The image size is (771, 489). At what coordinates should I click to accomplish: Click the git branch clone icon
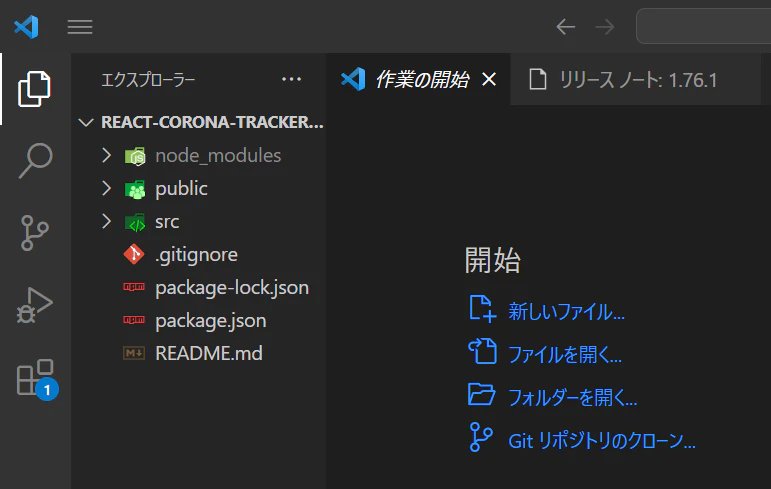point(481,437)
